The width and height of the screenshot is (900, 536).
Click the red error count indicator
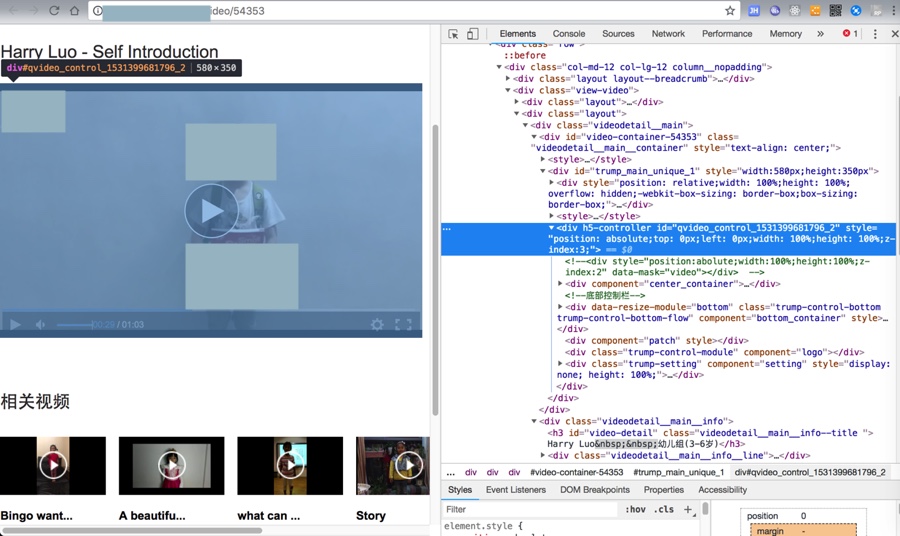click(849, 34)
